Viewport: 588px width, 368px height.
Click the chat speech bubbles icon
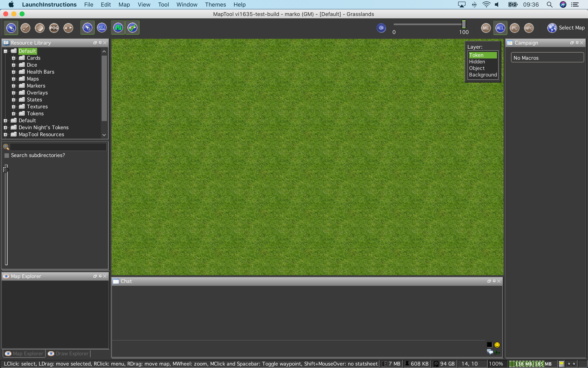(490, 352)
